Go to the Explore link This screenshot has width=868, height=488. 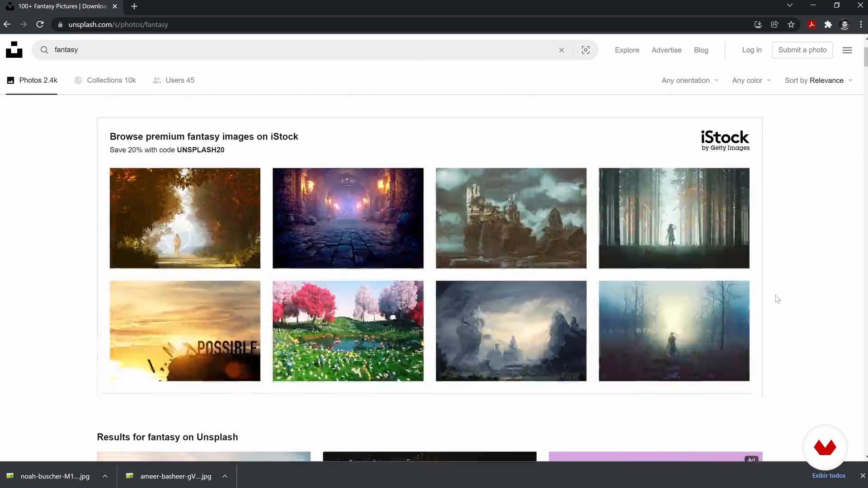[627, 50]
